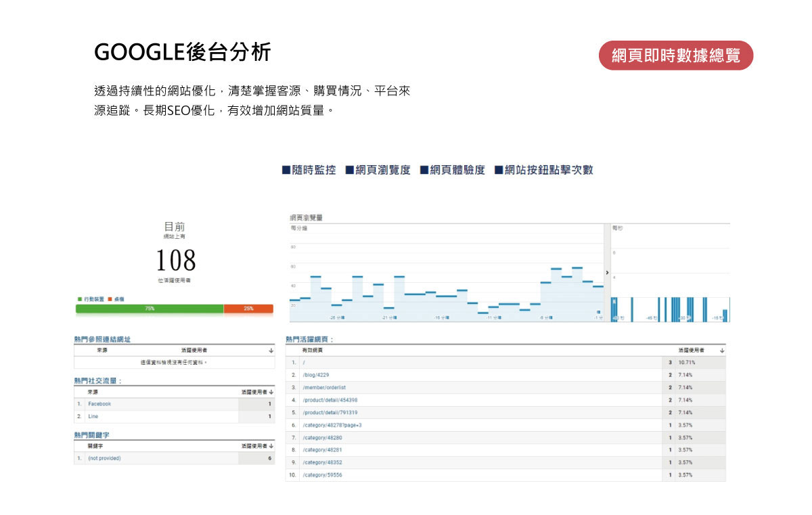Click the 網站按鈕點擊次數 feature label

[544, 170]
